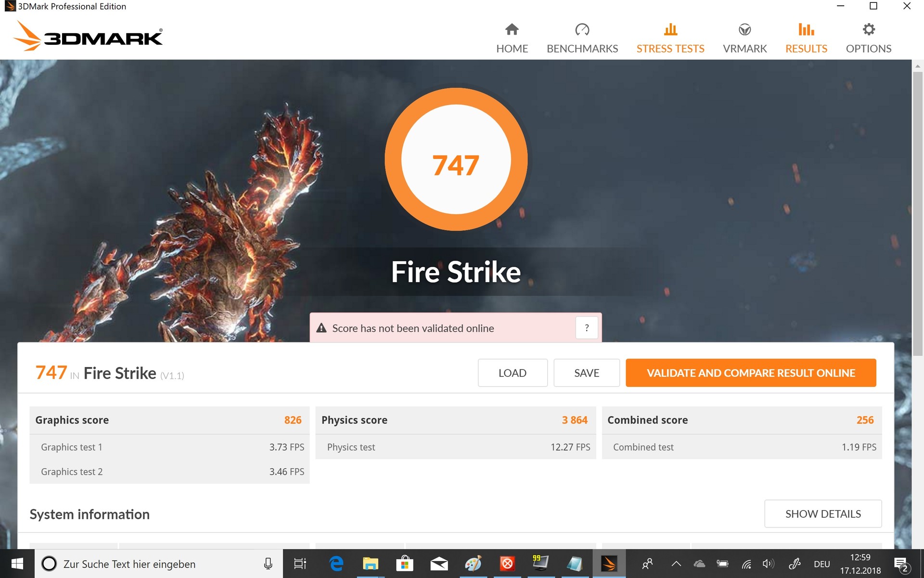Viewport: 924px width, 578px height.
Task: Show hidden system tray icons
Action: (676, 564)
